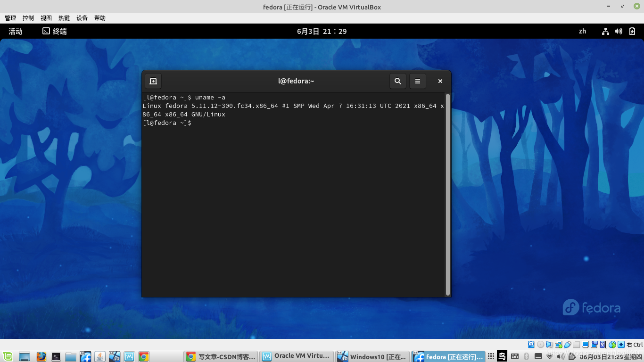Click the terminal search magnifier button
Image resolution: width=644 pixels, height=362 pixels.
point(398,81)
